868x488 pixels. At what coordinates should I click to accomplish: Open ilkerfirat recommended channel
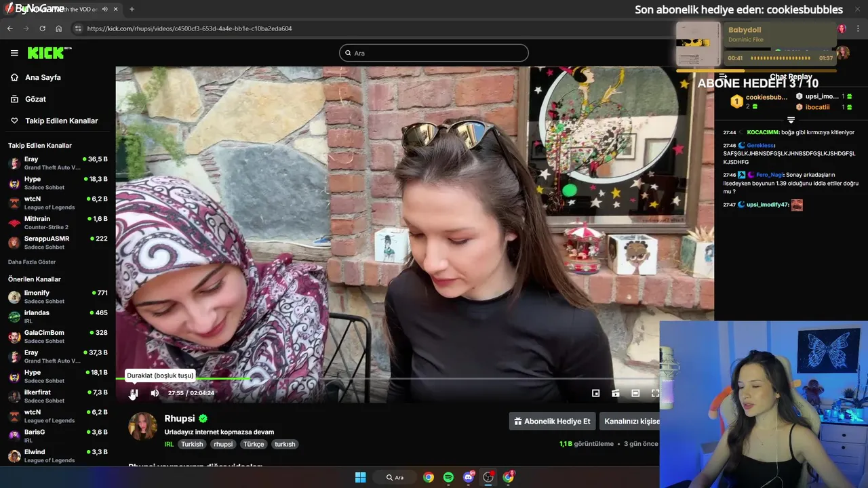click(x=58, y=396)
